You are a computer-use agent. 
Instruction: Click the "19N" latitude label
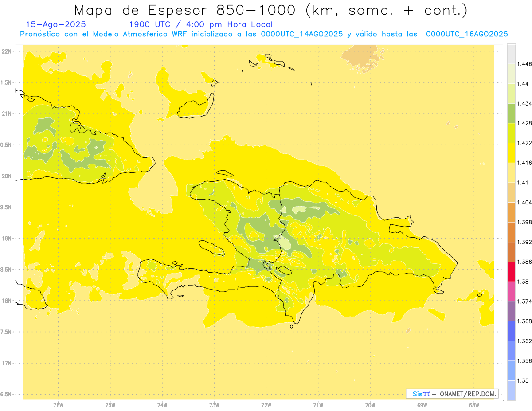tap(7, 239)
